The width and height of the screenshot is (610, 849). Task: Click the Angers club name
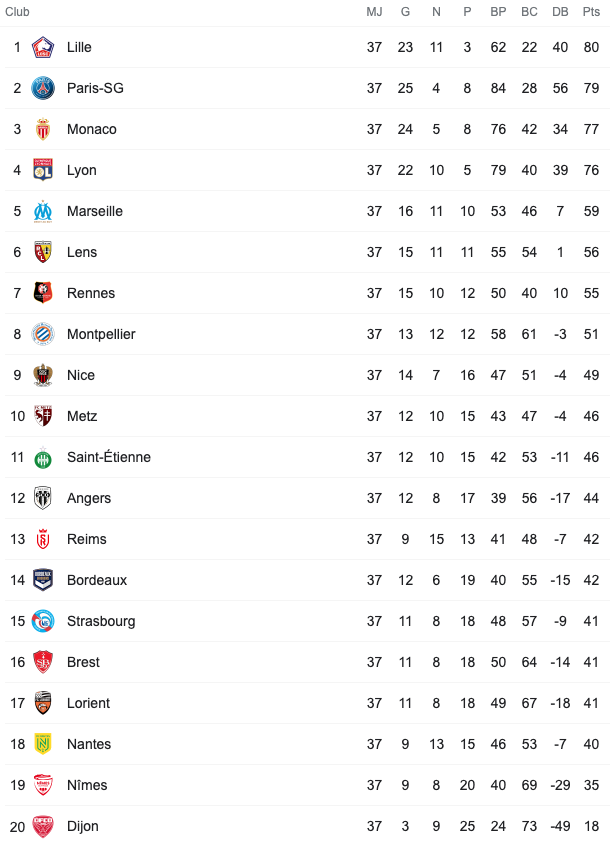pyautogui.click(x=89, y=499)
